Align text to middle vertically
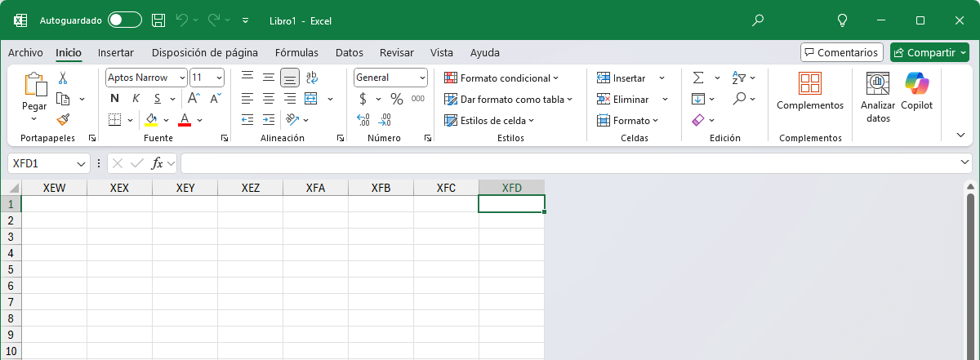The height and width of the screenshot is (360, 980). pyautogui.click(x=269, y=78)
